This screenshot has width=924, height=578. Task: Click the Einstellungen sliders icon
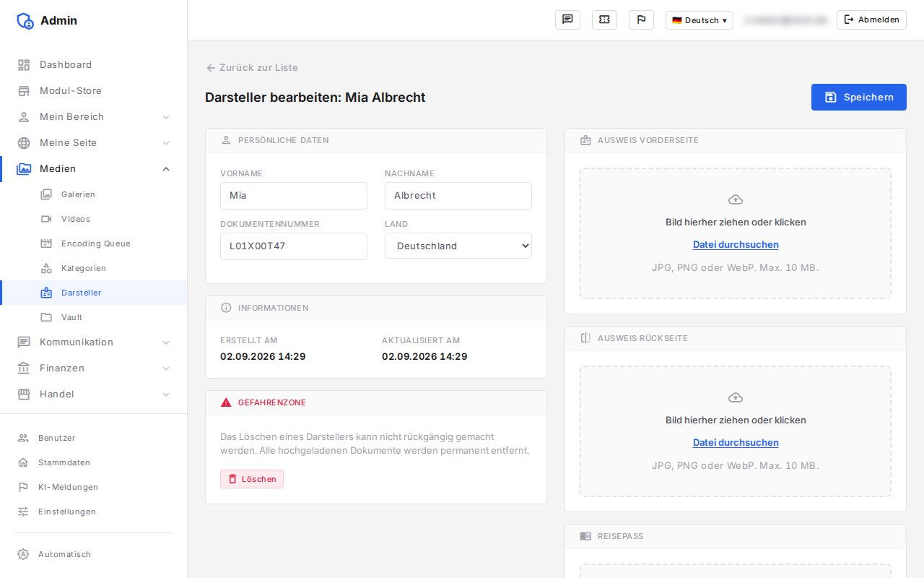23,512
